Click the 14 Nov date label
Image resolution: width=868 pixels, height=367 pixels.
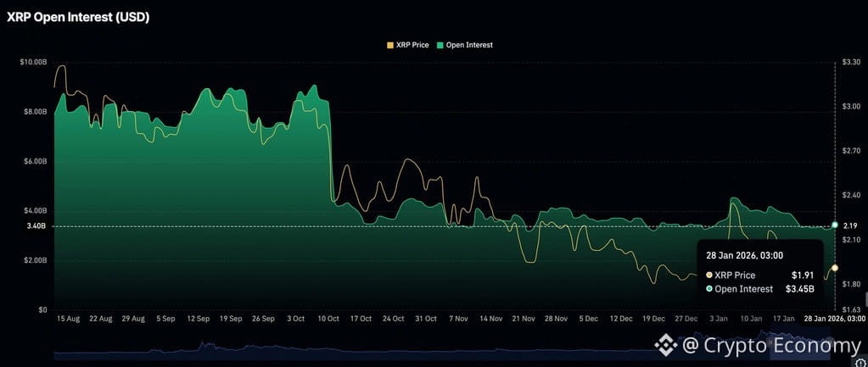pyautogui.click(x=490, y=320)
